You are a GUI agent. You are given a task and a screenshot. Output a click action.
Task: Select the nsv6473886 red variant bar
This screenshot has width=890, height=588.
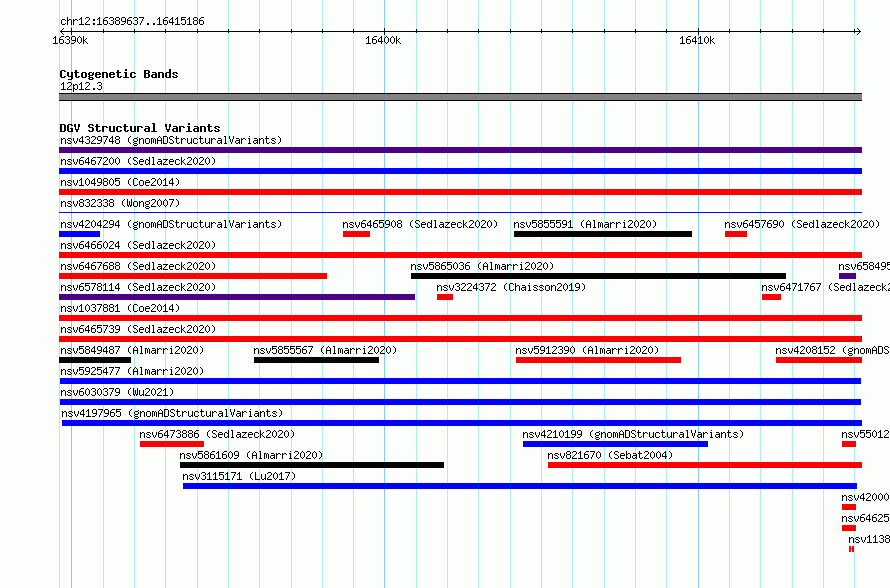click(x=171, y=444)
